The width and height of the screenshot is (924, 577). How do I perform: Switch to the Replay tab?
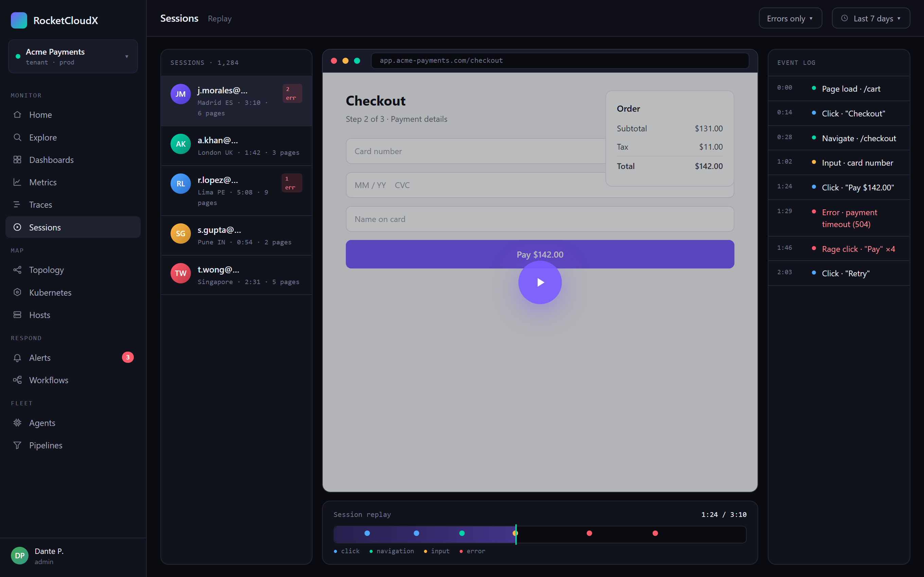click(x=219, y=18)
